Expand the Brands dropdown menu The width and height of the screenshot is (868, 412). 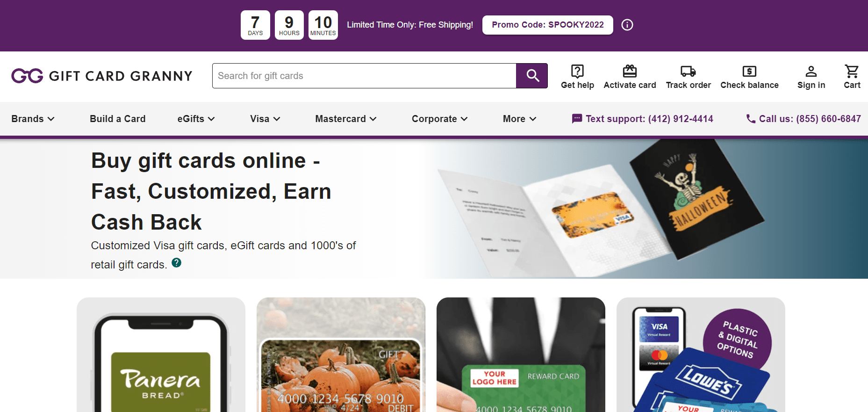coord(33,119)
